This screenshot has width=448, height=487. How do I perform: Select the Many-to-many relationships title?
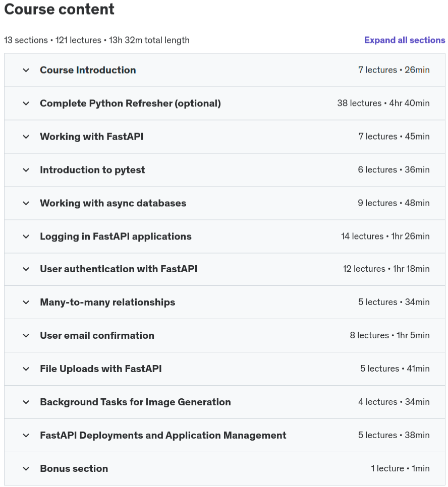click(107, 302)
